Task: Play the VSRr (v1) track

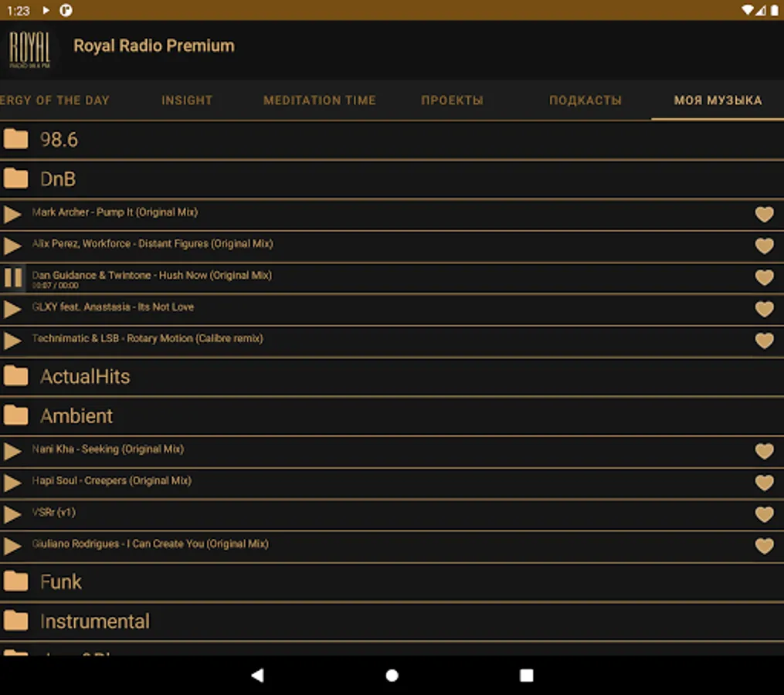Action: click(x=12, y=514)
